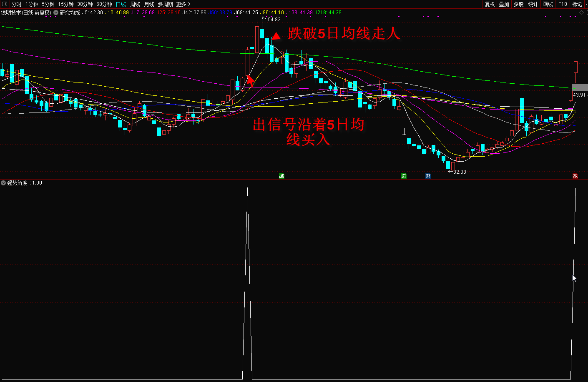The image size is (588, 382).
Task: Switch to 分时 intraday view
Action: coord(16,4)
